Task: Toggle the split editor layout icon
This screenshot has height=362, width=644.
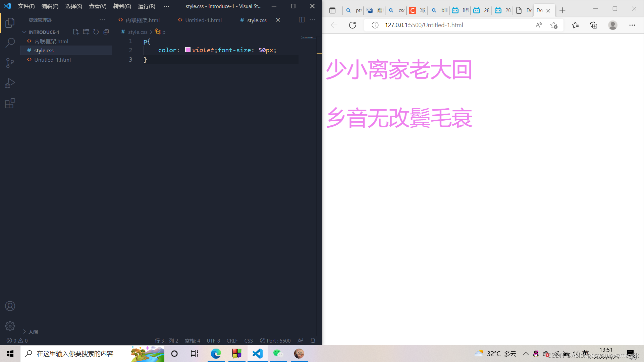Action: [x=302, y=20]
